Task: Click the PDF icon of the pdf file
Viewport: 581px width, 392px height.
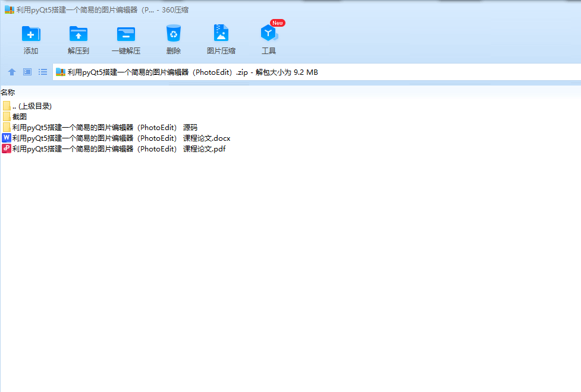Action: (x=7, y=148)
